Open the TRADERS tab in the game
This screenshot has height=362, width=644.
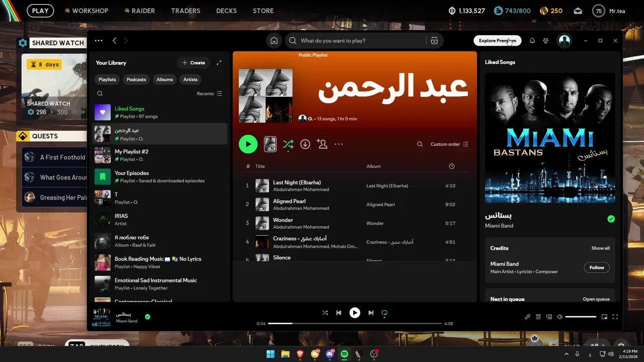[186, 11]
